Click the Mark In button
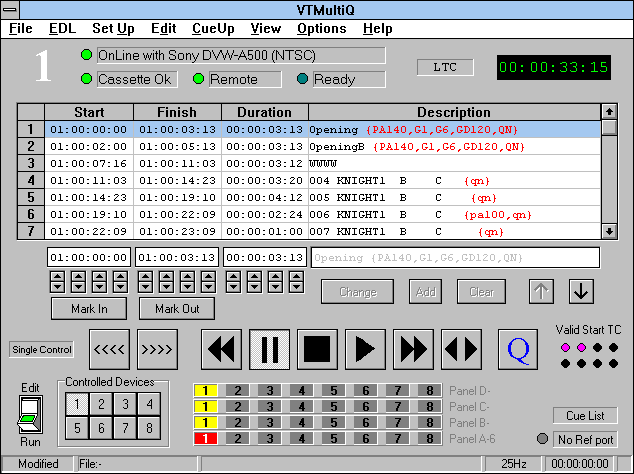Screen dimensions: 634x474 pyautogui.click(x=89, y=309)
